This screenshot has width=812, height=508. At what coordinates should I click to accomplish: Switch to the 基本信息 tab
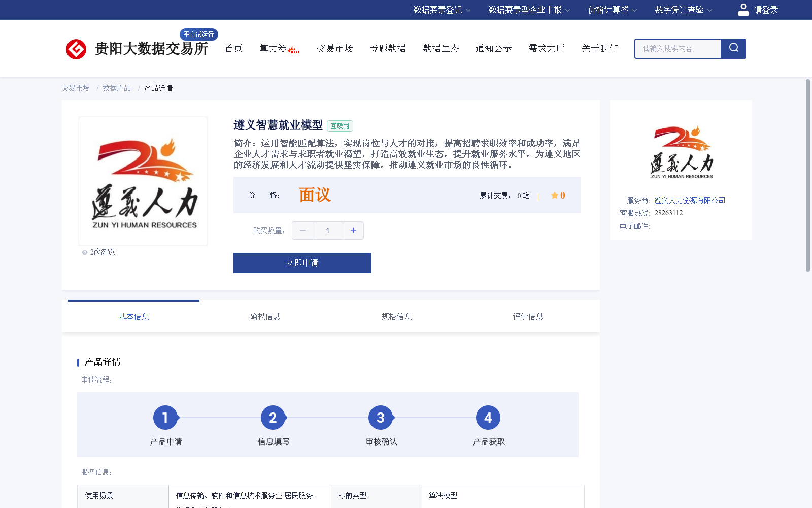click(x=133, y=316)
